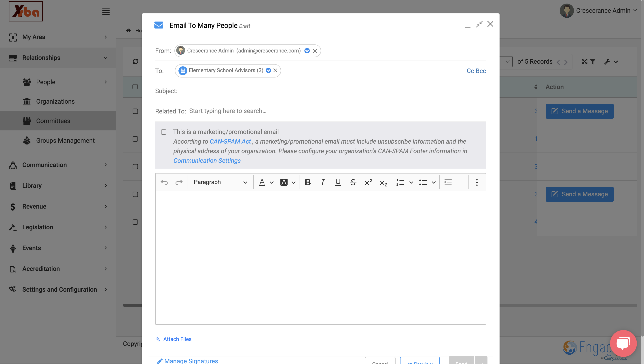Image resolution: width=644 pixels, height=364 pixels.
Task: Open the background color dropdown arrow
Action: coord(294,182)
